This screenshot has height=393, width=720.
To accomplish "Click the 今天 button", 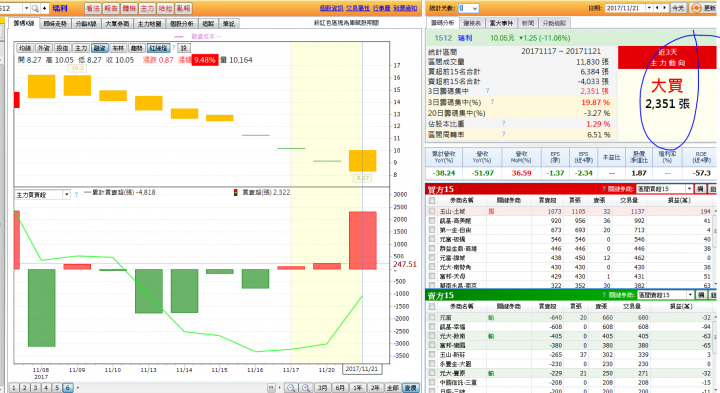I will tap(678, 8).
